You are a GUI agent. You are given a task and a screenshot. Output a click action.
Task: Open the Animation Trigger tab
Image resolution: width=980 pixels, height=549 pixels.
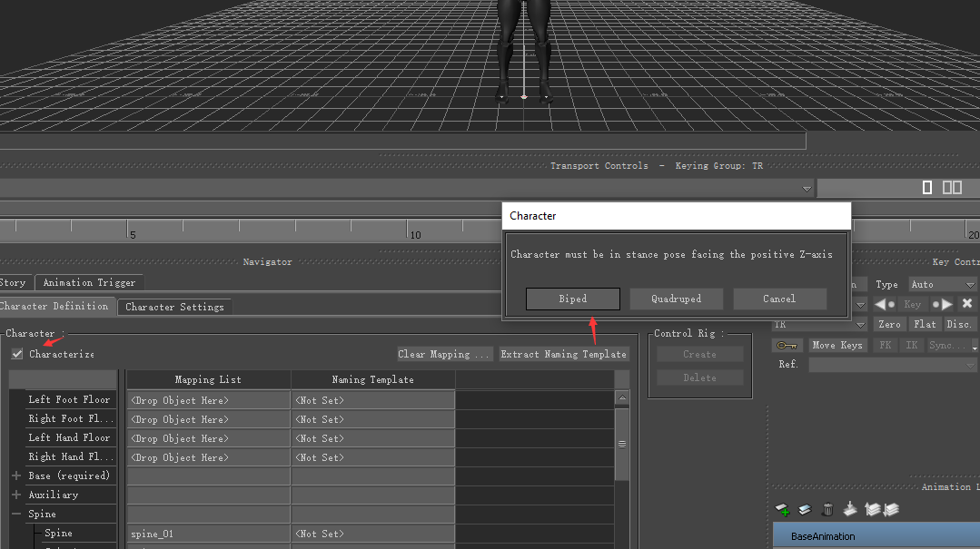[x=89, y=282]
